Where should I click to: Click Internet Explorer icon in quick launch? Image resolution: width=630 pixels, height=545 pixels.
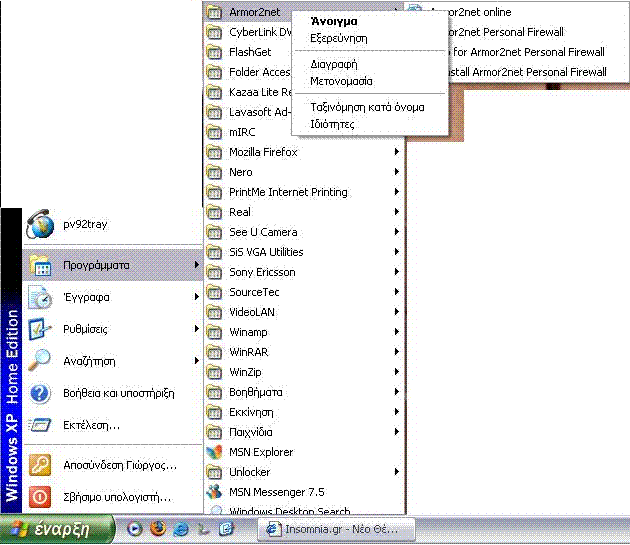pyautogui.click(x=182, y=529)
